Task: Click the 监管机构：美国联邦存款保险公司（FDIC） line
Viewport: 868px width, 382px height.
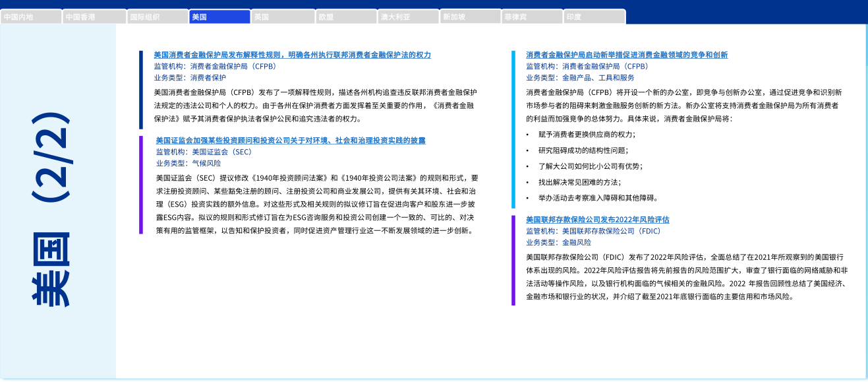Action: click(x=593, y=231)
